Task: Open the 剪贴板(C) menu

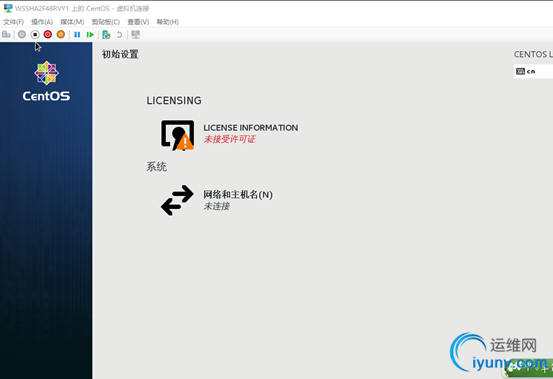Action: 106,22
